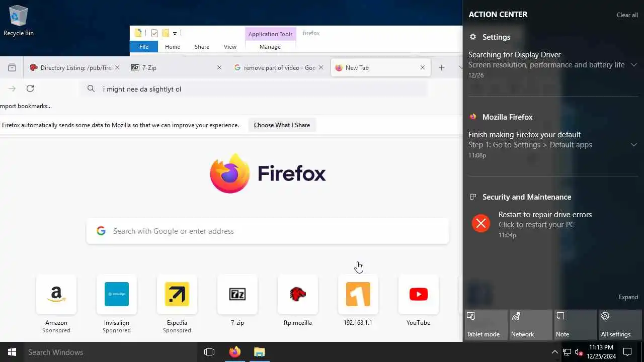Toggle the Action Center notification icon
Image resolution: width=644 pixels, height=362 pixels.
coord(627,352)
